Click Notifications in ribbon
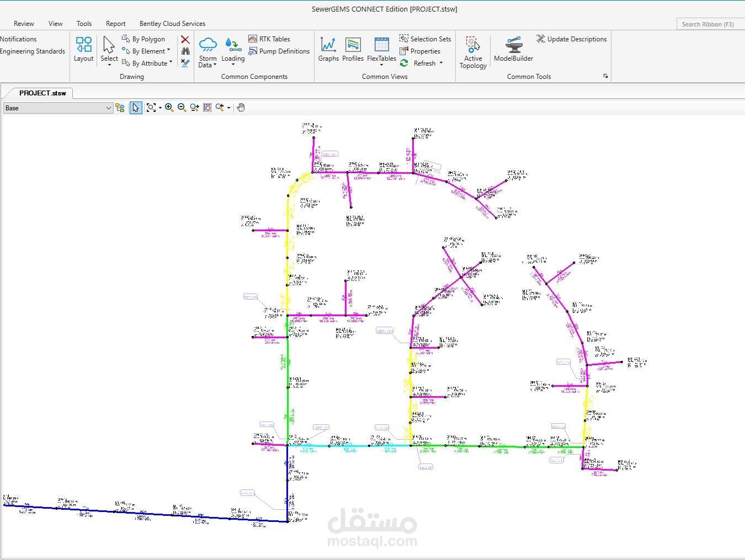 [x=18, y=39]
